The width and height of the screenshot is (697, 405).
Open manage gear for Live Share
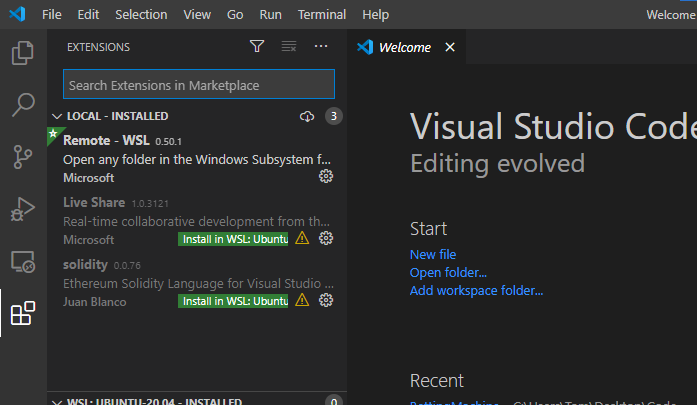point(326,238)
